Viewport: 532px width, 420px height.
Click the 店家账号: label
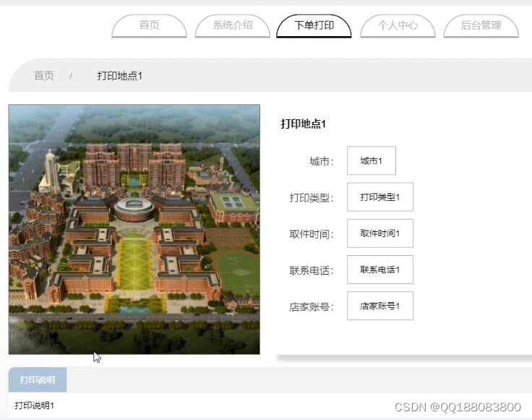tap(312, 307)
